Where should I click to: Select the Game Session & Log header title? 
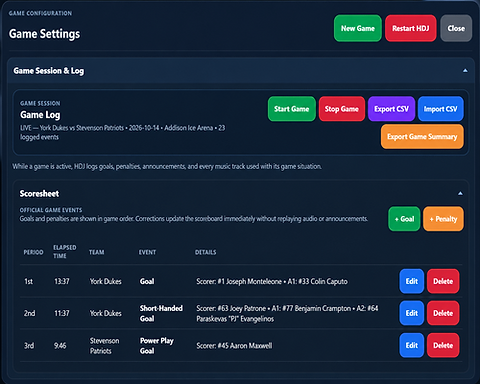pos(49,71)
